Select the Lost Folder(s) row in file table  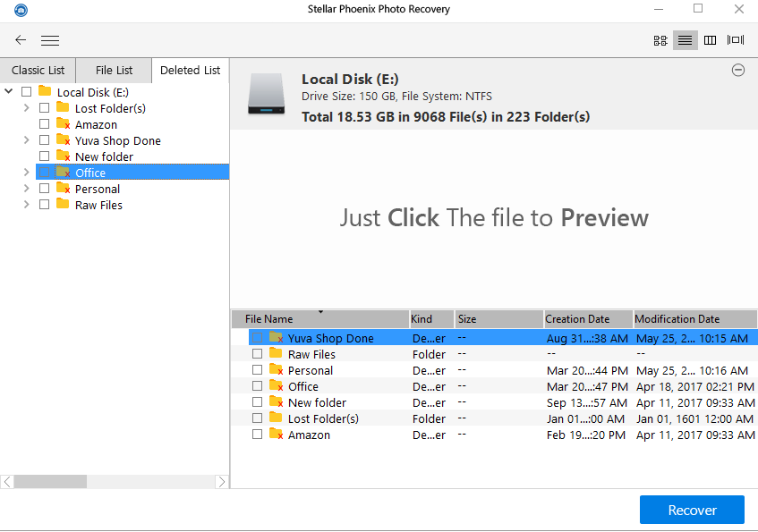coord(503,418)
